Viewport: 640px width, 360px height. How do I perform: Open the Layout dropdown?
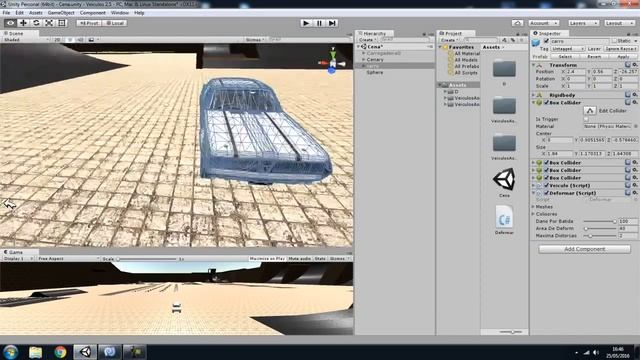(619, 23)
